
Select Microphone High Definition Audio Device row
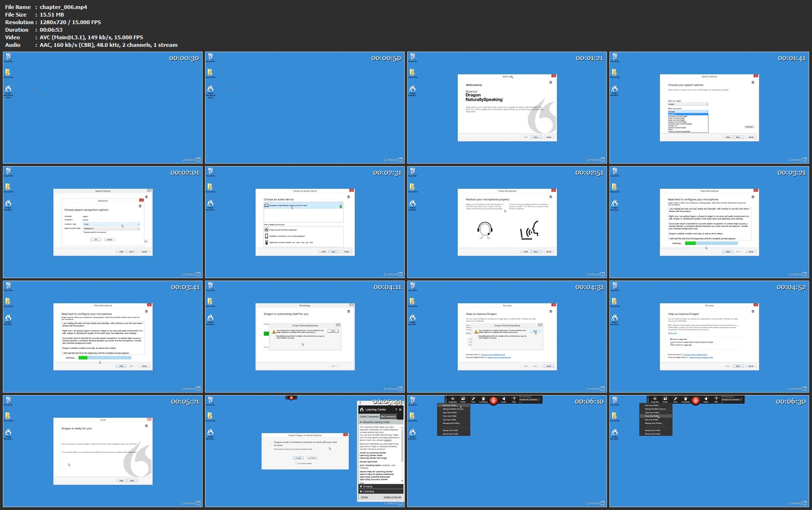(x=303, y=205)
